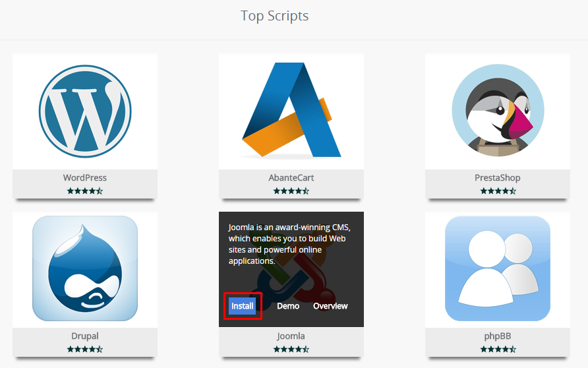Screen dimensions: 588x368
Task: Click the Drupal name label
Action: [x=85, y=336]
